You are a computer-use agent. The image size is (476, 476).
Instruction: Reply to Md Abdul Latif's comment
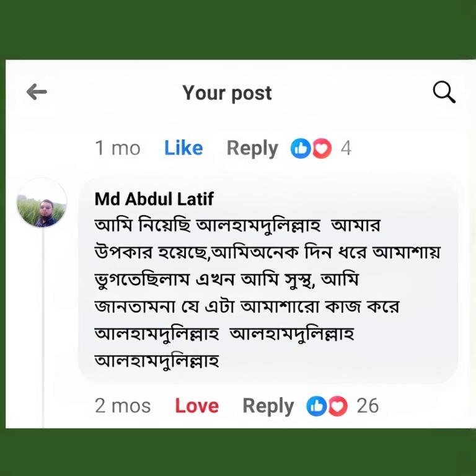coord(268,407)
